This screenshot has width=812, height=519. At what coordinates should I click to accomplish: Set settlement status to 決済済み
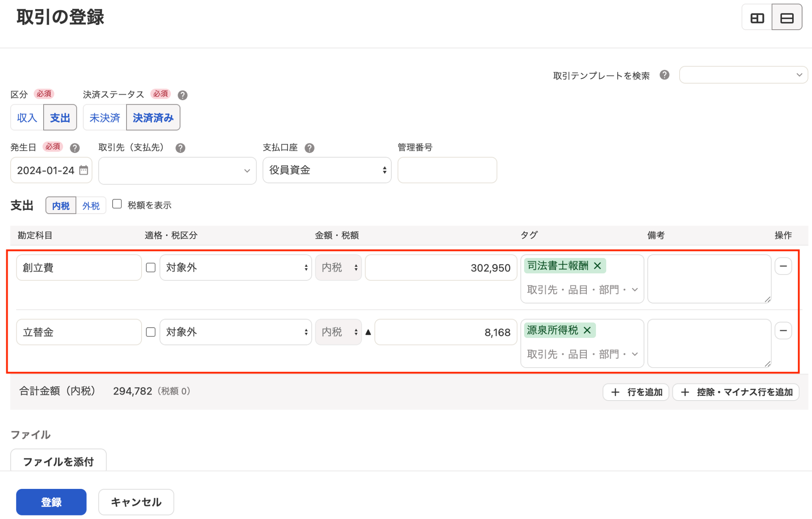point(153,118)
